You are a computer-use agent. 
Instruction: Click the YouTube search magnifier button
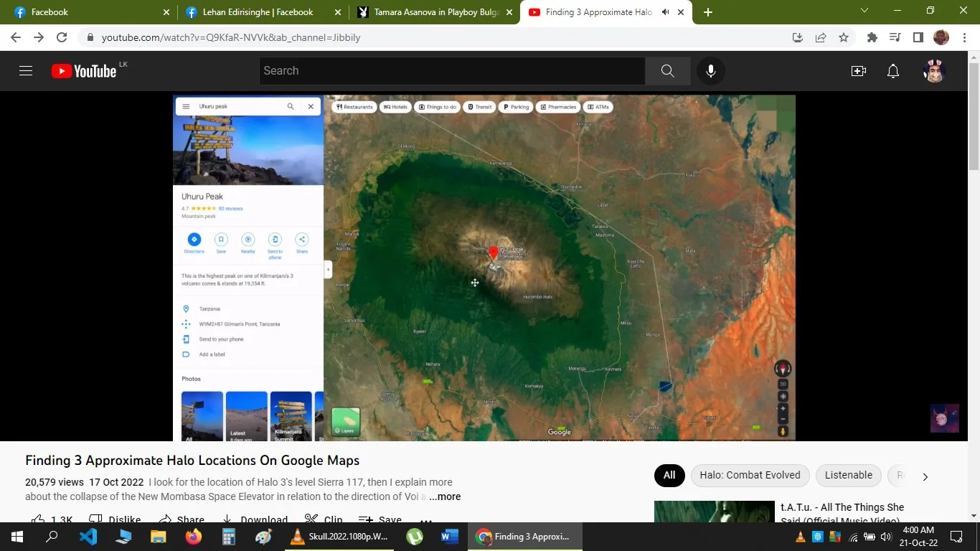667,71
